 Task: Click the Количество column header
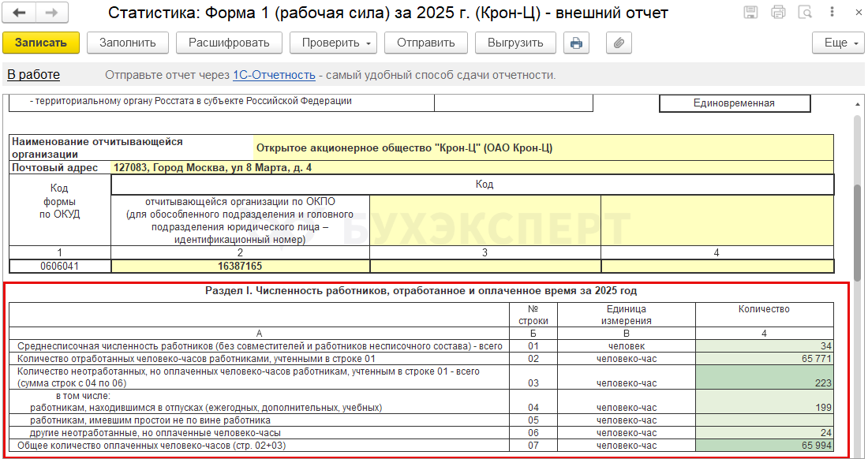[x=764, y=309]
